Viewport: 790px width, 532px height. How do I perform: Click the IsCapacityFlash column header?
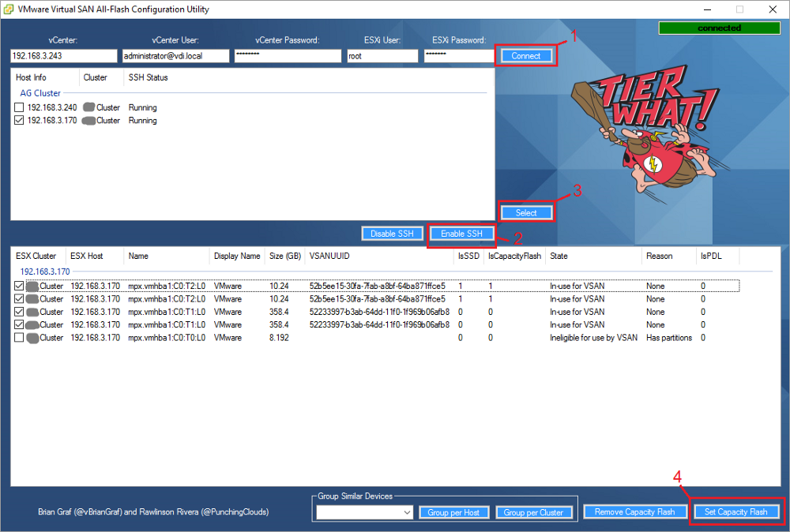tap(514, 256)
